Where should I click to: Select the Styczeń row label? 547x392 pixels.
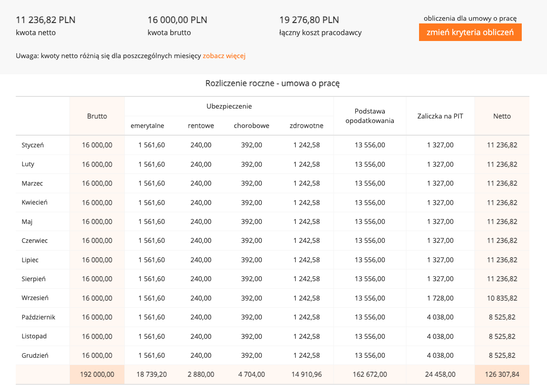(x=32, y=145)
